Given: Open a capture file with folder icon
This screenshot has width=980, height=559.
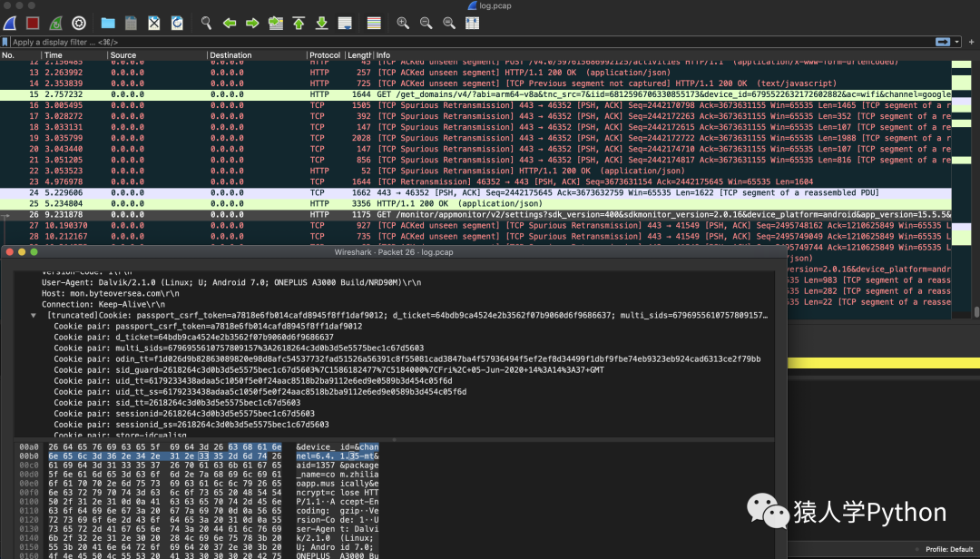Looking at the screenshot, I should (x=108, y=23).
